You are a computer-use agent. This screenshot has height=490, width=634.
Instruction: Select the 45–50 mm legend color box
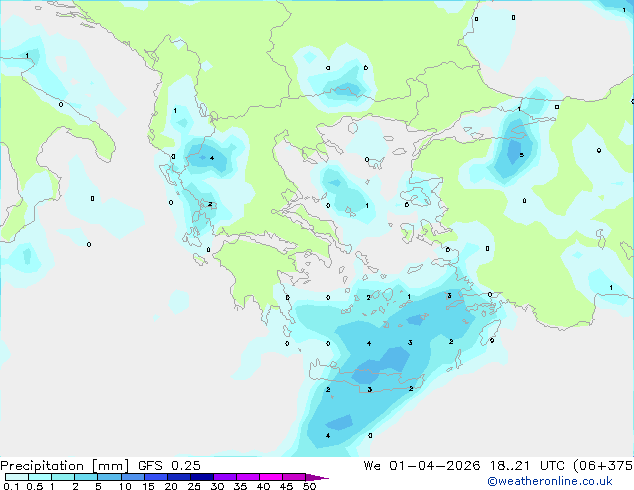294,477
